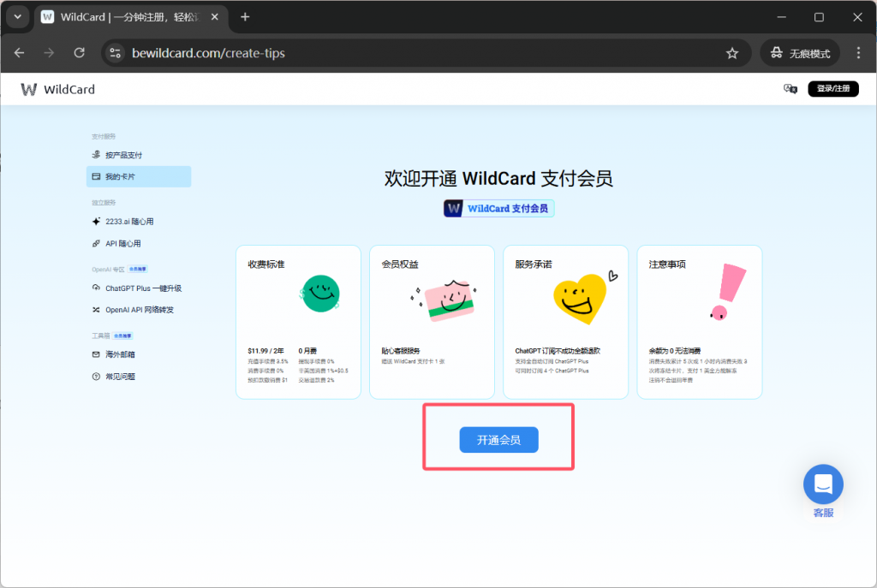This screenshot has width=877, height=588.
Task: Click ChatGPT 订阅不成功全额退款 text
Action: click(x=558, y=350)
